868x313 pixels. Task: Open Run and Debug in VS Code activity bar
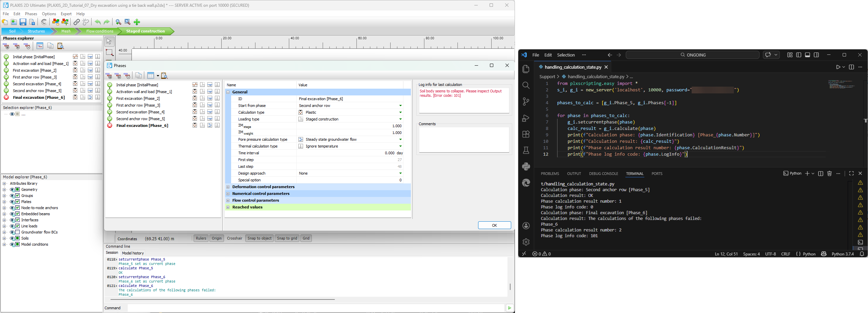point(526,118)
